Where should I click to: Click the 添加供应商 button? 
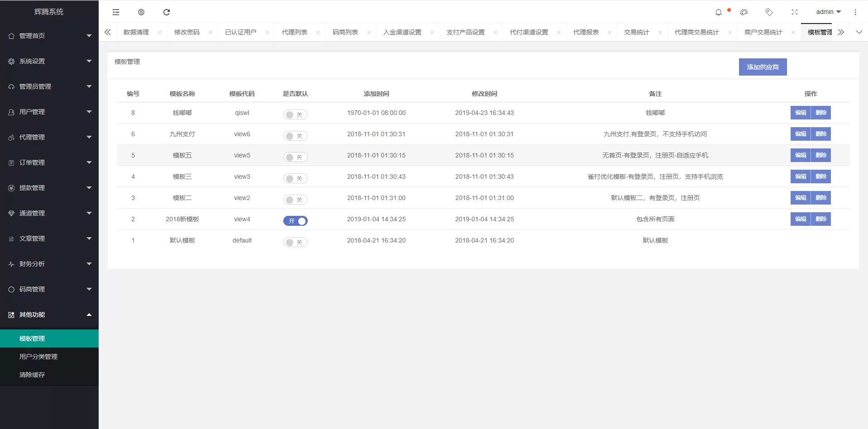(762, 67)
